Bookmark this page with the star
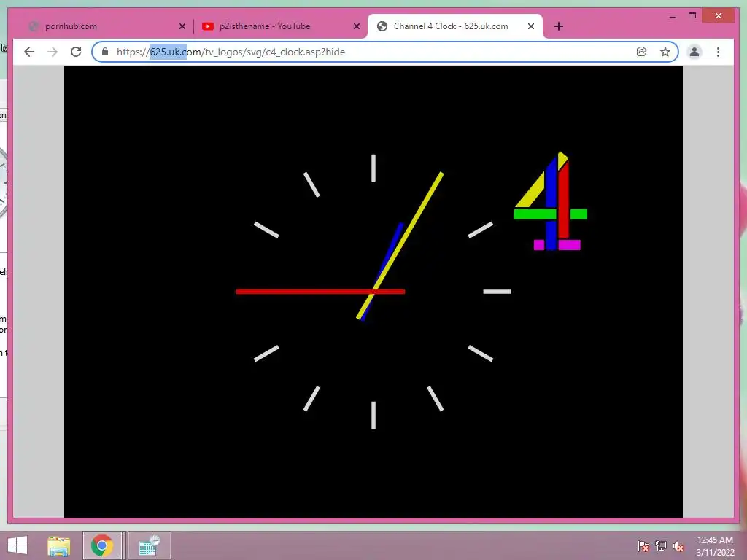Screen dimensions: 747x560 [665, 52]
